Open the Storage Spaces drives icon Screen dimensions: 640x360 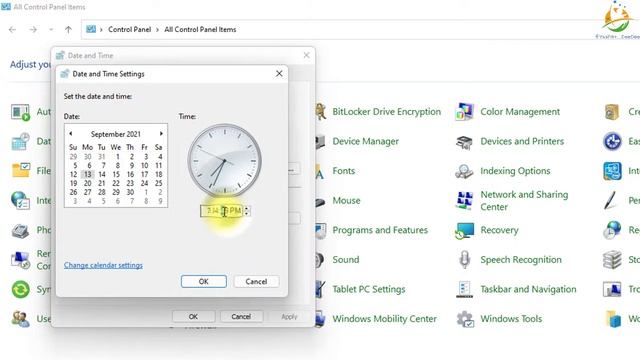click(612, 260)
